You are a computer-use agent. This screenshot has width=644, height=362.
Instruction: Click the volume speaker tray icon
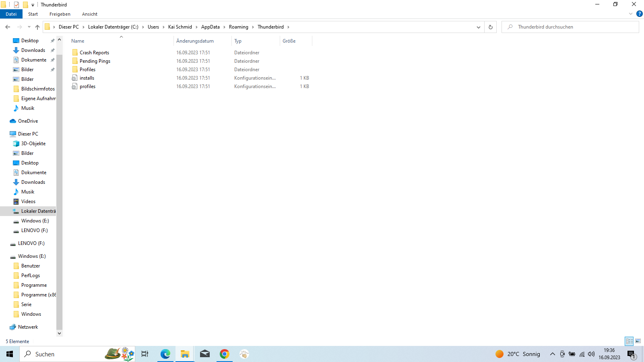pyautogui.click(x=591, y=354)
